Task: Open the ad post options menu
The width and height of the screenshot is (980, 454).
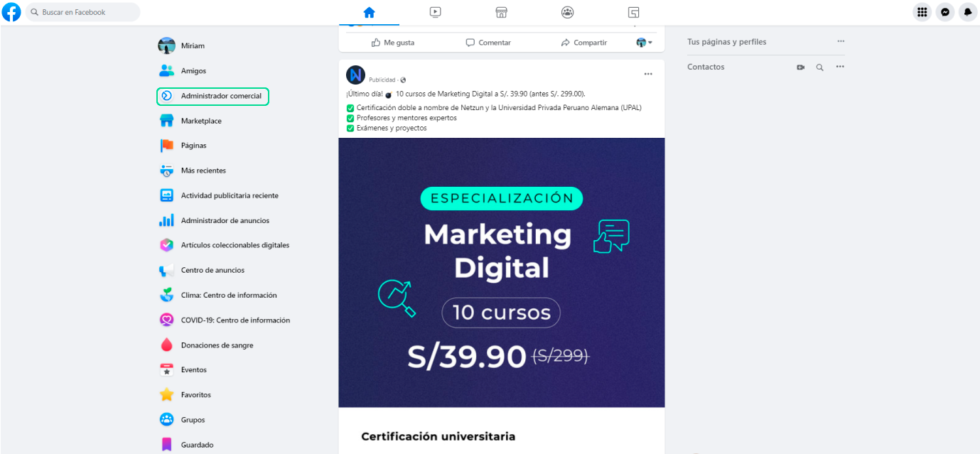Action: tap(648, 74)
